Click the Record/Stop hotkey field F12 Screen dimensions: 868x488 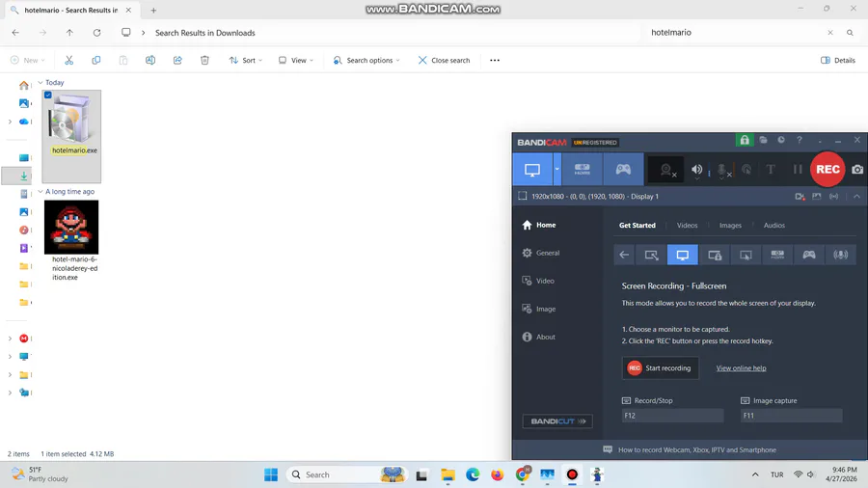[x=672, y=416]
